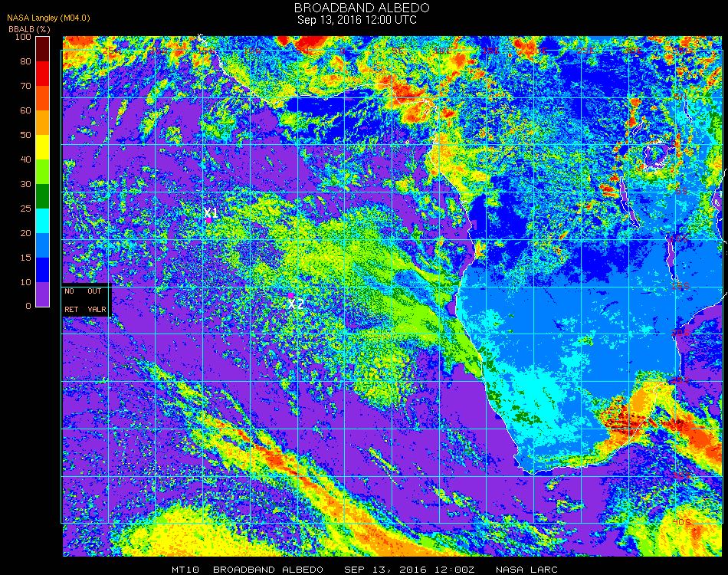Select the light green 30-40 legend swatch
The height and width of the screenshot is (575, 728).
[42, 172]
